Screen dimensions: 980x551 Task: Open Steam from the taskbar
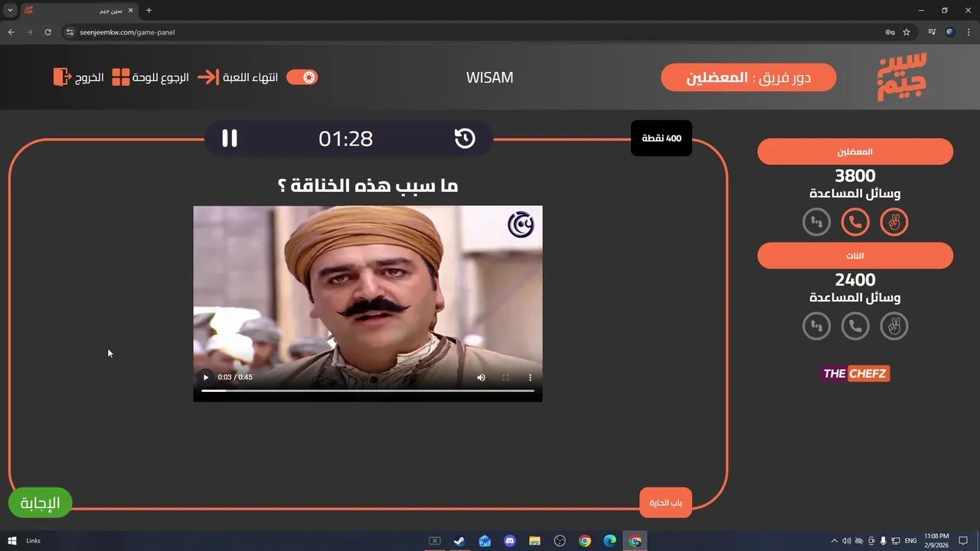point(459,541)
